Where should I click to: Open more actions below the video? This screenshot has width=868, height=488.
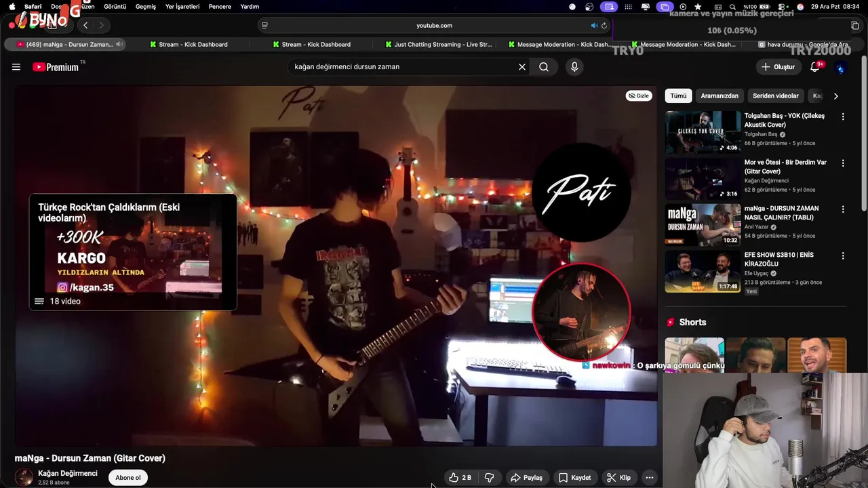(650, 478)
